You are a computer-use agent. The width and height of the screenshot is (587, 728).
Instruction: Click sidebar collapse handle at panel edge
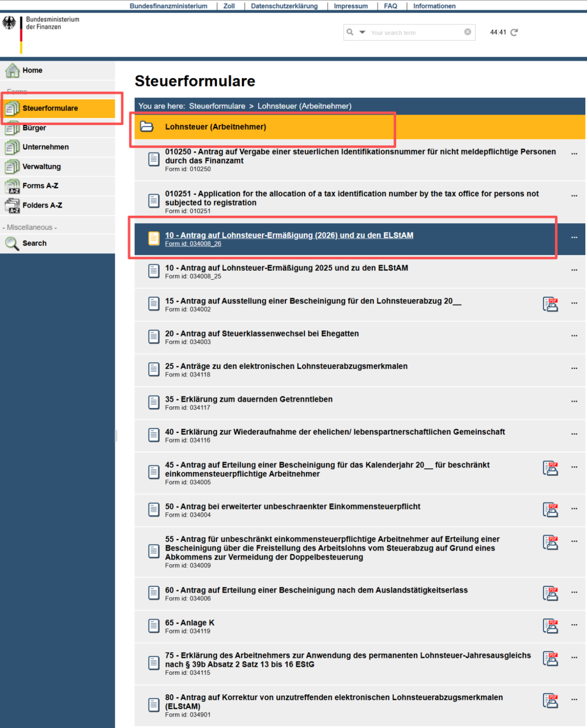pyautogui.click(x=116, y=435)
